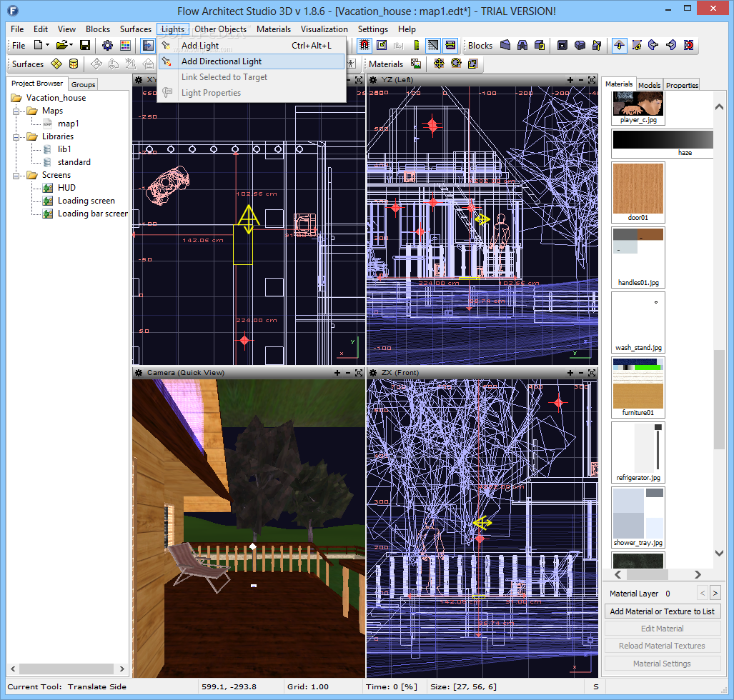Click the block with yellow arrow icon
The height and width of the screenshot is (700, 734).
click(597, 46)
